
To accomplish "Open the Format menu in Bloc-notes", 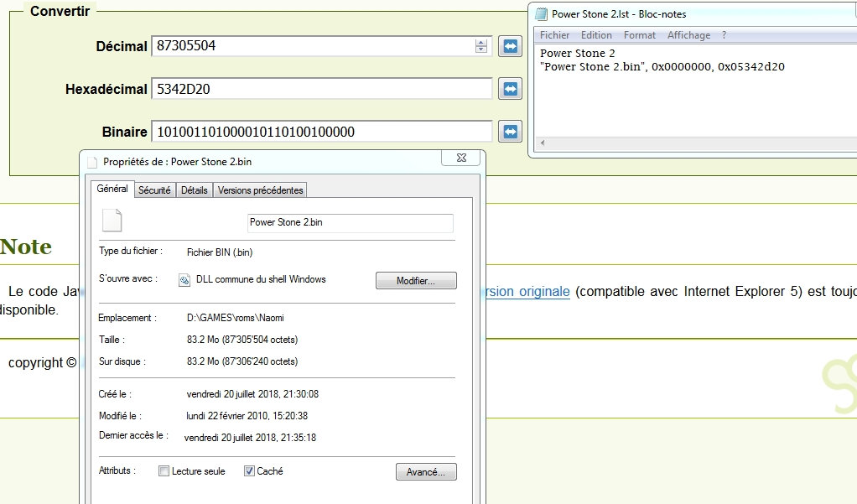I will click(x=640, y=35).
